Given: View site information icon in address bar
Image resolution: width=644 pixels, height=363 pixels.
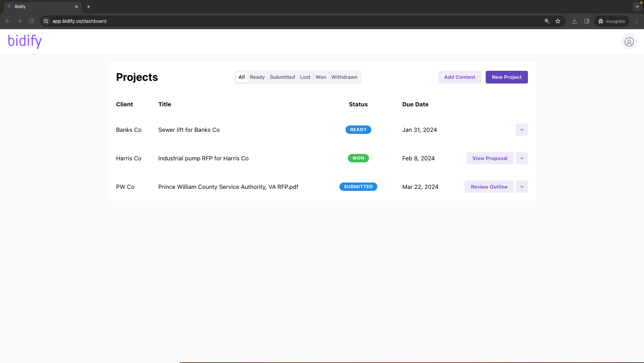Looking at the screenshot, I should click(x=46, y=21).
